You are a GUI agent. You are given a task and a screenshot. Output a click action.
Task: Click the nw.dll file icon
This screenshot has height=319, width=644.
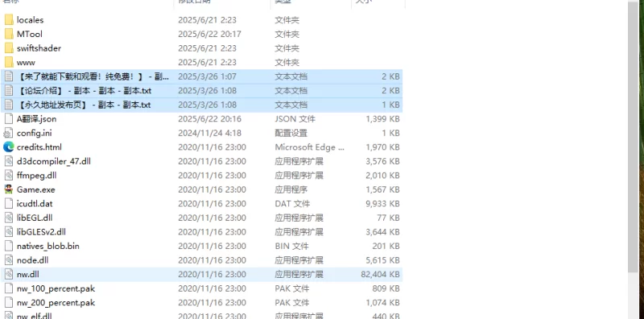[x=9, y=274]
